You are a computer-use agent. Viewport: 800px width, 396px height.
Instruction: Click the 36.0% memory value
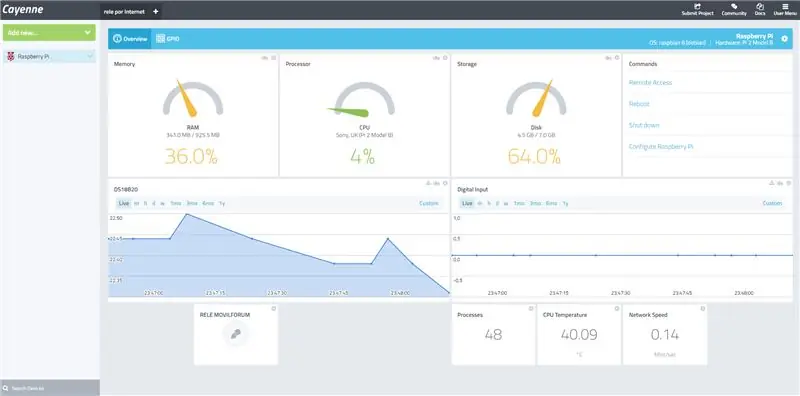[x=191, y=157]
